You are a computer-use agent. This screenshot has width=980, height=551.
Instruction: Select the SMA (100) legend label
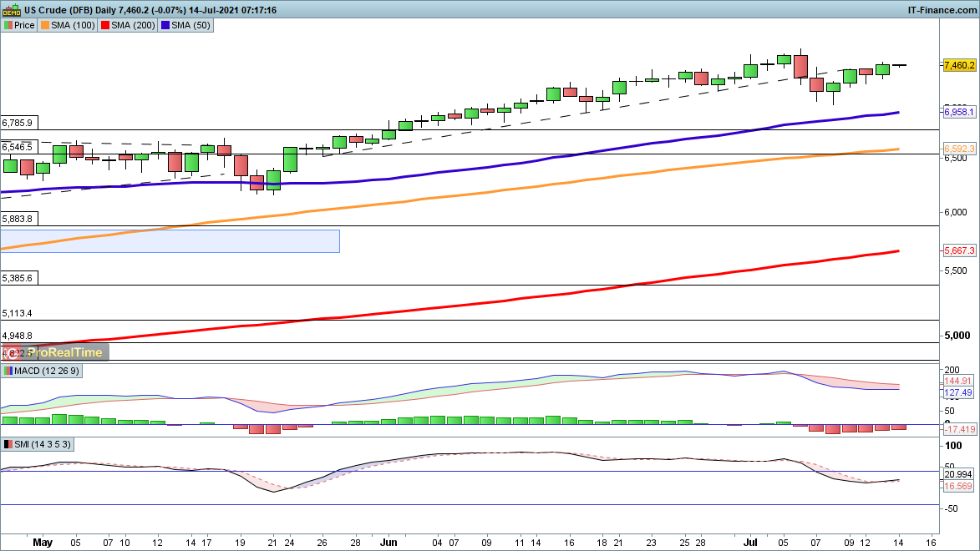pos(69,26)
